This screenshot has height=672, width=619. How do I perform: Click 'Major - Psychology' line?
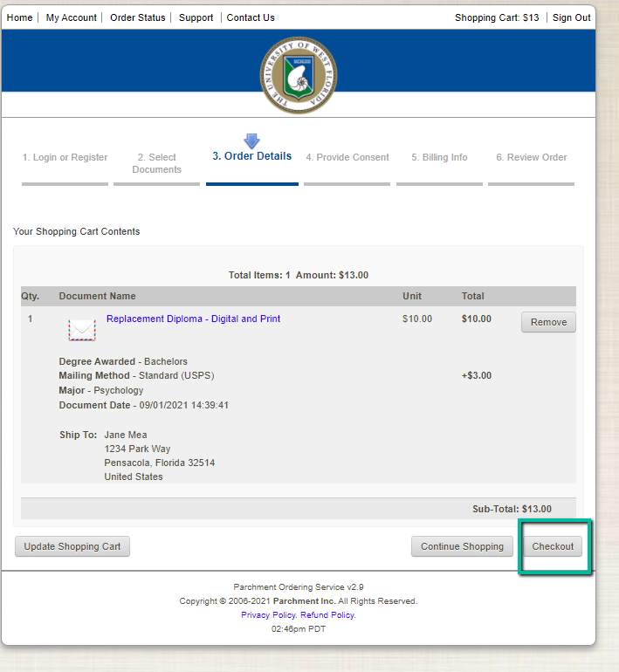click(x=100, y=390)
